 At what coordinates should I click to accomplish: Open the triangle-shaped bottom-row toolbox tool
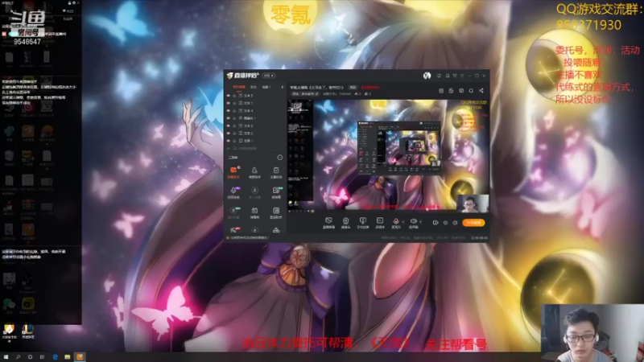(276, 230)
